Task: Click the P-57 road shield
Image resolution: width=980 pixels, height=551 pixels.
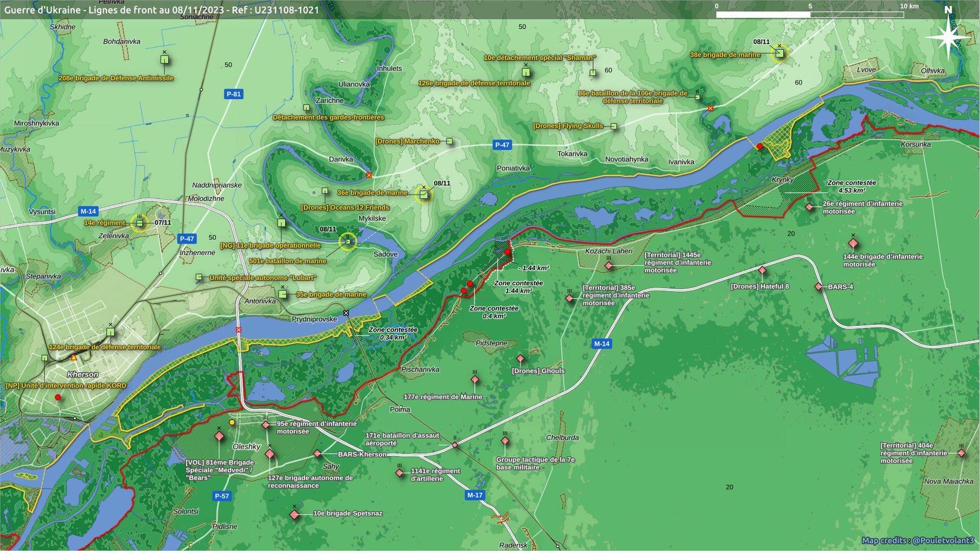Action: pos(222,496)
